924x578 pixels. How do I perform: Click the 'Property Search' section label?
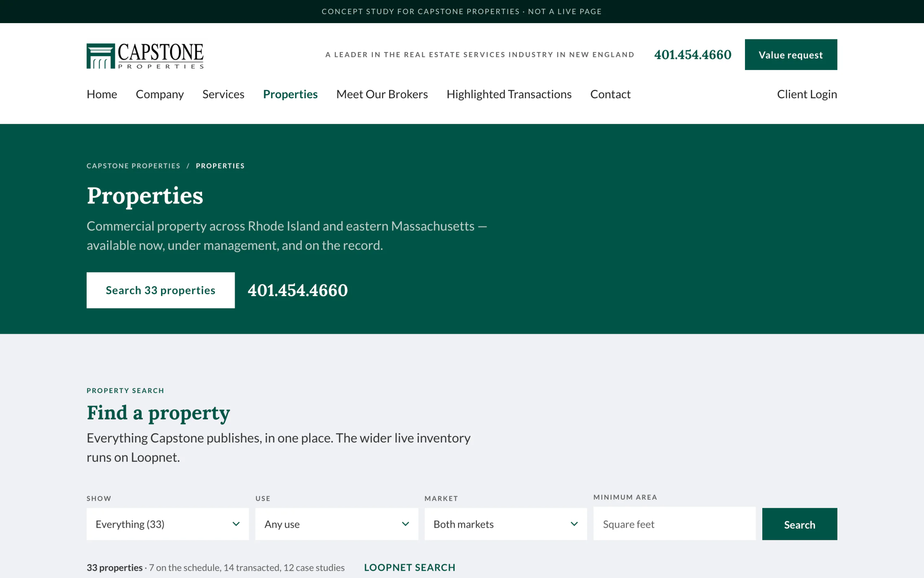tap(125, 391)
